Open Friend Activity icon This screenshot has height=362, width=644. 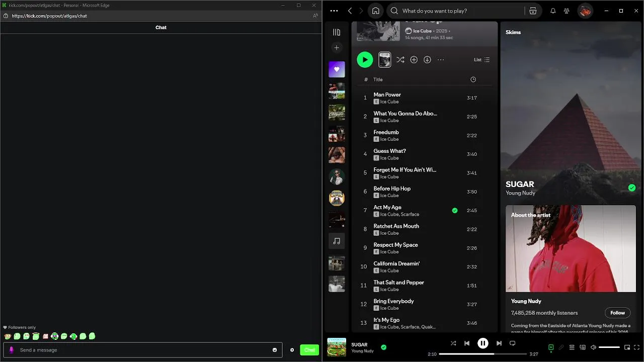coord(567,11)
